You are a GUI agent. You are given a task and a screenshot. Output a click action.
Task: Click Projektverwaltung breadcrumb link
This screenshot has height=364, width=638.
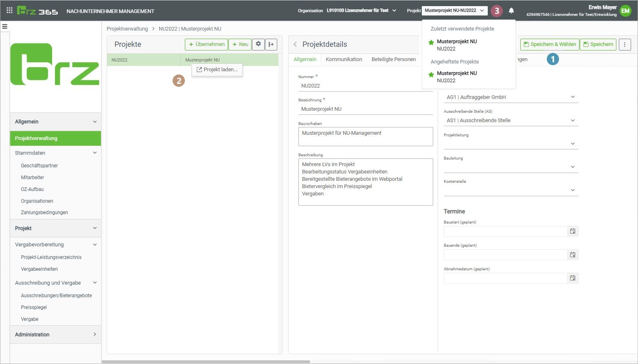click(127, 29)
